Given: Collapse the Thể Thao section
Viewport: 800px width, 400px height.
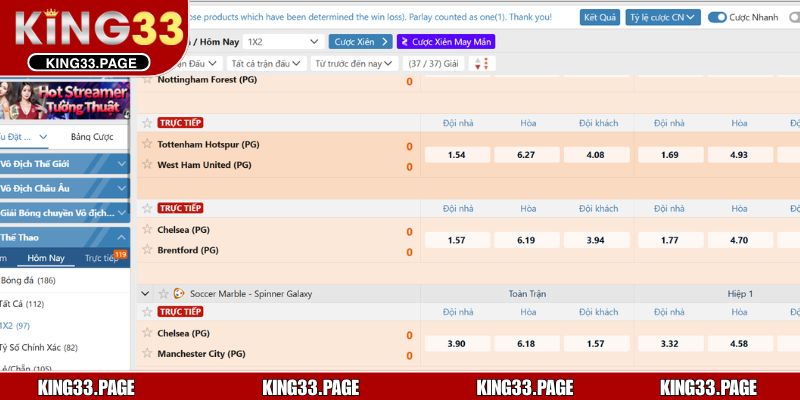Looking at the screenshot, I should pyautogui.click(x=64, y=237).
